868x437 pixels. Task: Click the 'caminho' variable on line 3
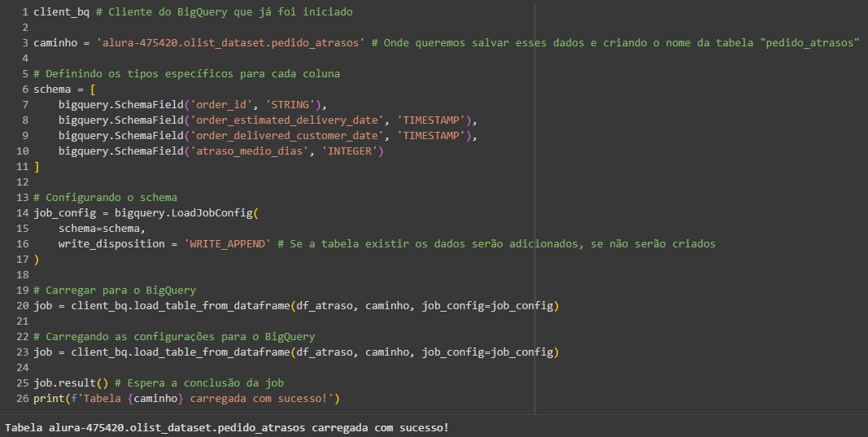pos(55,42)
